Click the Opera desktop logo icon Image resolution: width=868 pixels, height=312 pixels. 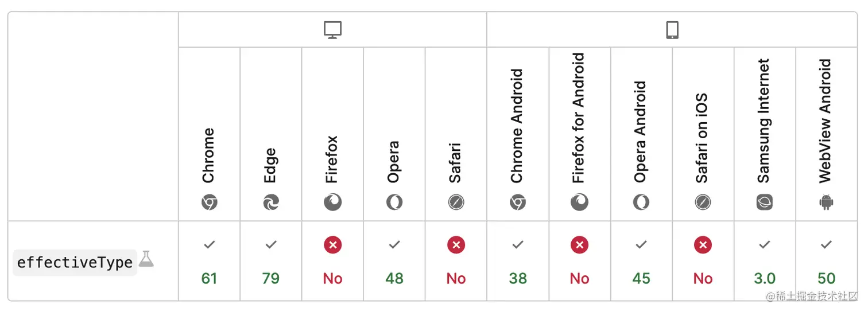[x=394, y=202]
